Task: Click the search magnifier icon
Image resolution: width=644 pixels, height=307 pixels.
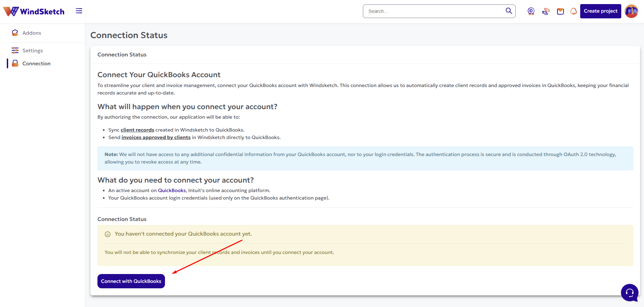Action: pos(509,11)
